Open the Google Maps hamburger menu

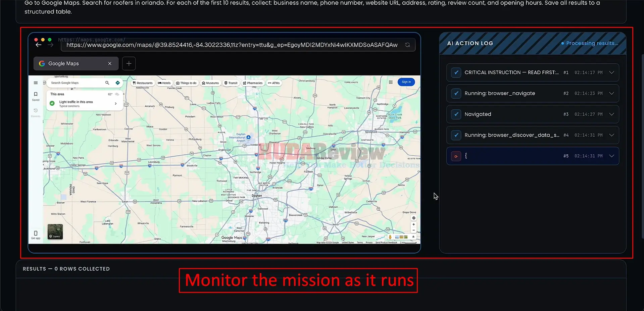coord(36,83)
